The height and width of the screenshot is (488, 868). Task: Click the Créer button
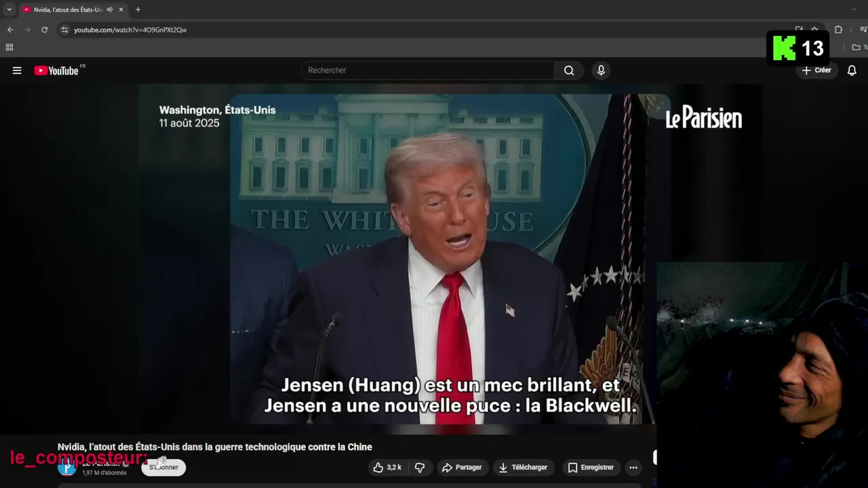(816, 70)
